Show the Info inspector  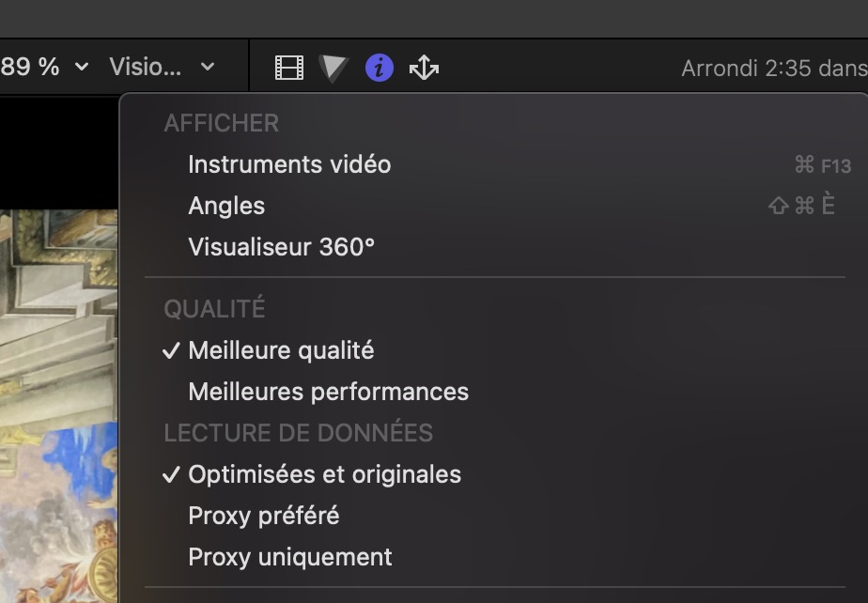(379, 68)
